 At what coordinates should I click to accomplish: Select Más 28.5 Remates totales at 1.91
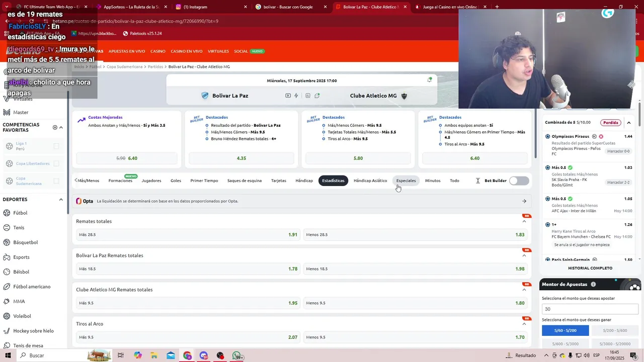pos(187,235)
